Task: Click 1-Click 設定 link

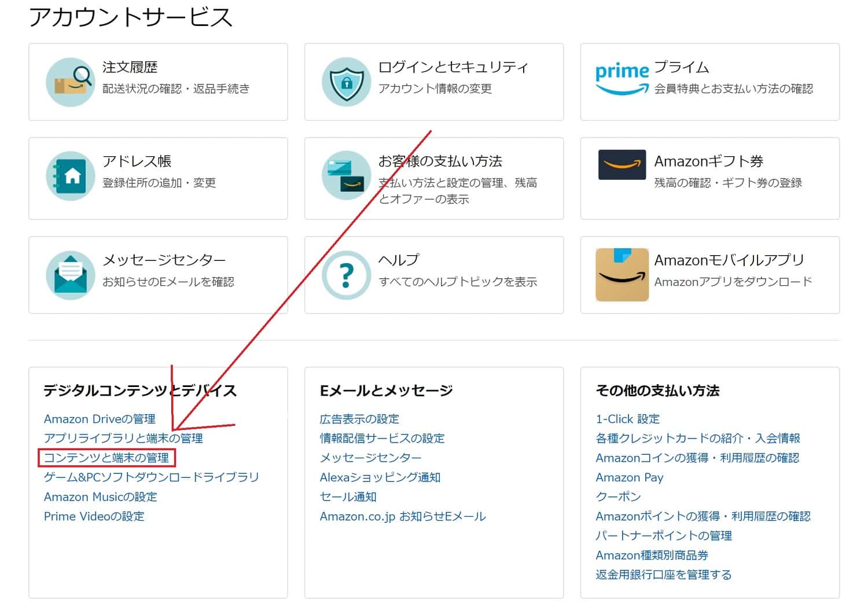Action: click(628, 419)
